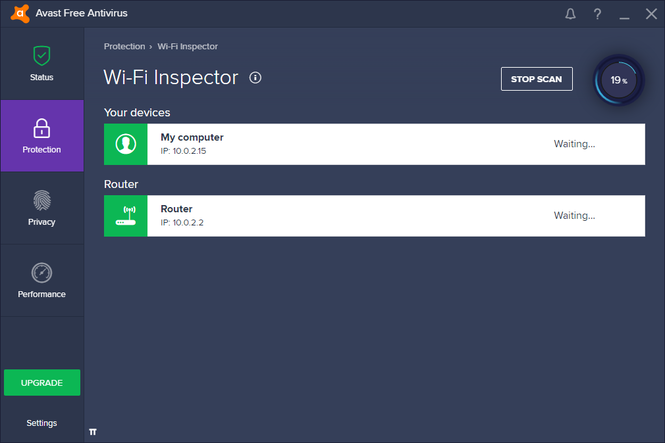Select the My computer device row
Screen dimensions: 665x443
coord(374,144)
